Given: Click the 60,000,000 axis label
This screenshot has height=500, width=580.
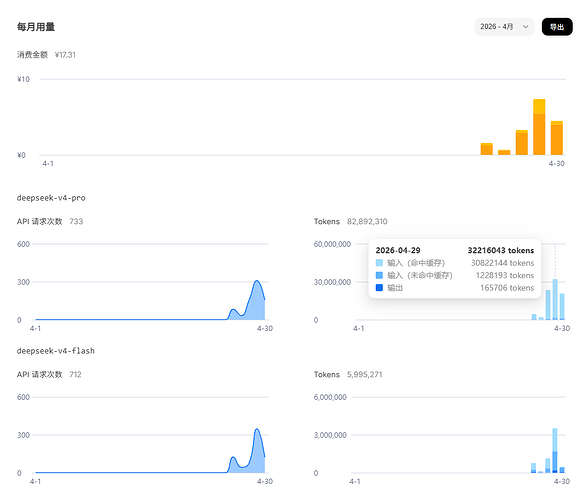Looking at the screenshot, I should pyautogui.click(x=332, y=244).
